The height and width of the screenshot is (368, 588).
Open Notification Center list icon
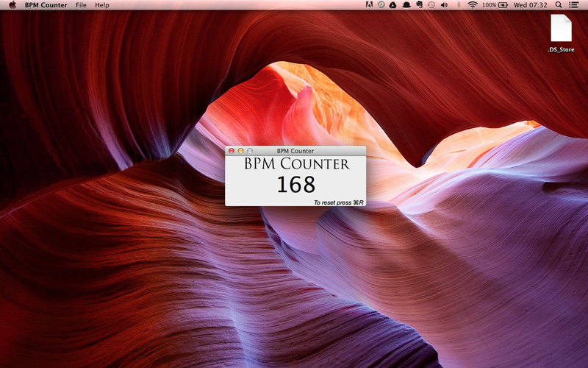573,5
